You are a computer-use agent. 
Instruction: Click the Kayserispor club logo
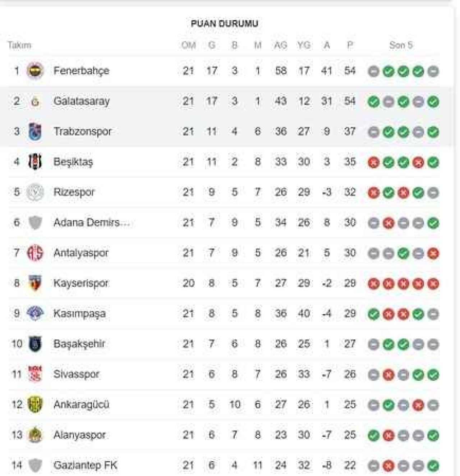coord(35,283)
